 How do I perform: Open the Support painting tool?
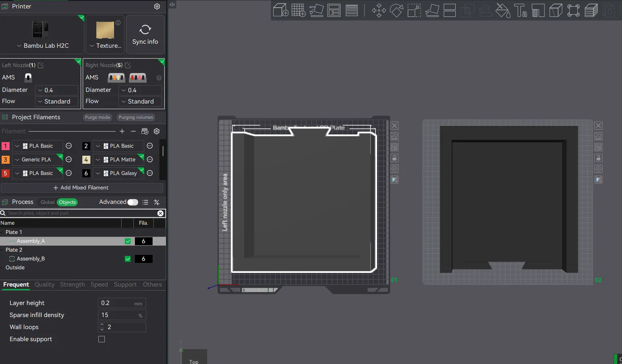pyautogui.click(x=538, y=10)
